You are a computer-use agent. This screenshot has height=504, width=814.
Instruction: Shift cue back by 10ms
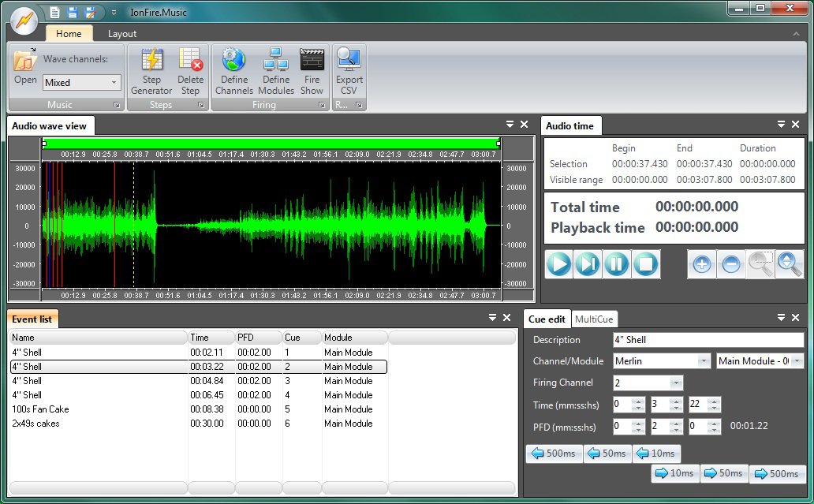[656, 454]
